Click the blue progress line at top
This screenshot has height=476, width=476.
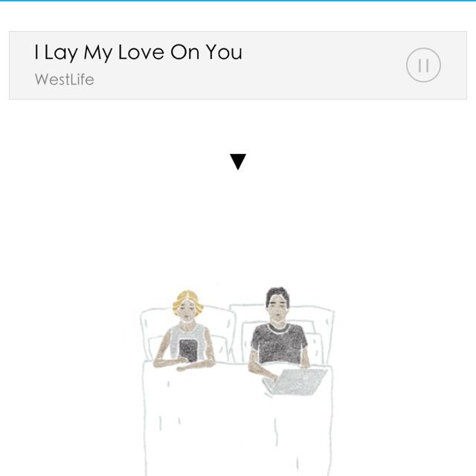[238, 1]
